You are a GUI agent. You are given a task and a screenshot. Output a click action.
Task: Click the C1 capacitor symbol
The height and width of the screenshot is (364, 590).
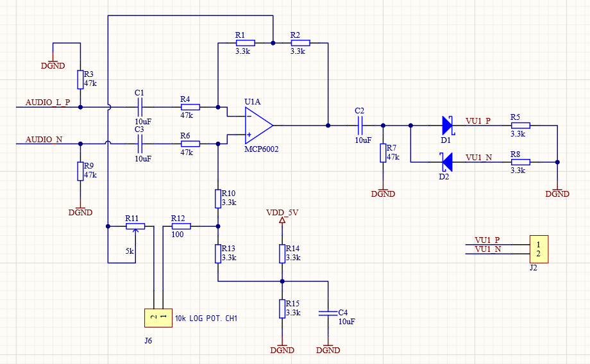tap(140, 107)
